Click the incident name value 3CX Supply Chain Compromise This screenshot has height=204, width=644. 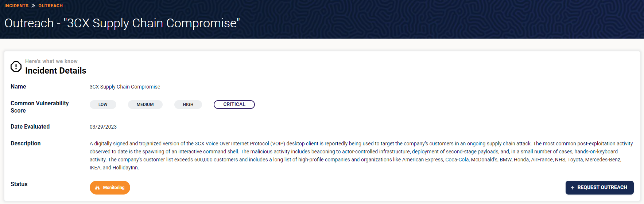125,87
